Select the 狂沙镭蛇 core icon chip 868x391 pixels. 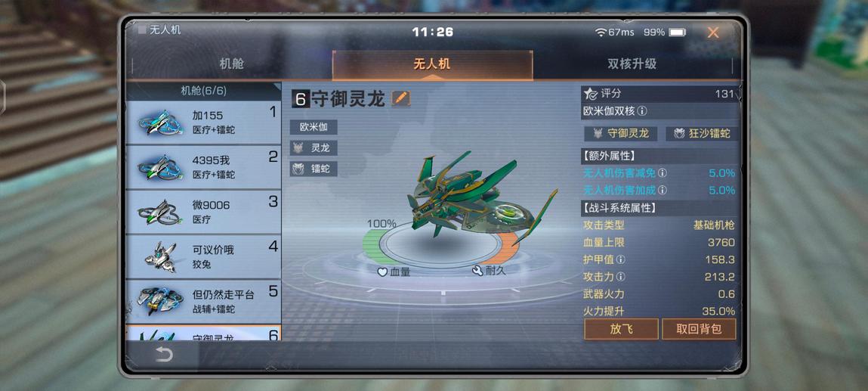pyautogui.click(x=701, y=133)
